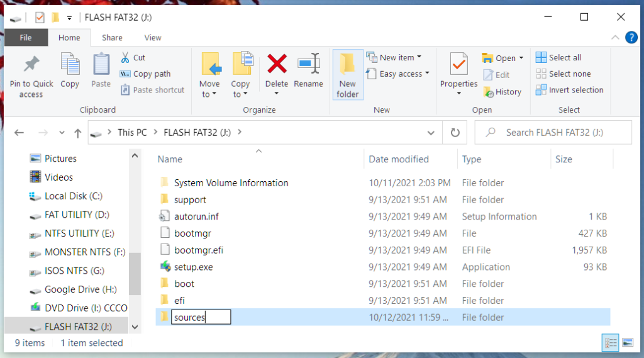Cut the selected item
The image size is (644, 358).
(x=133, y=57)
